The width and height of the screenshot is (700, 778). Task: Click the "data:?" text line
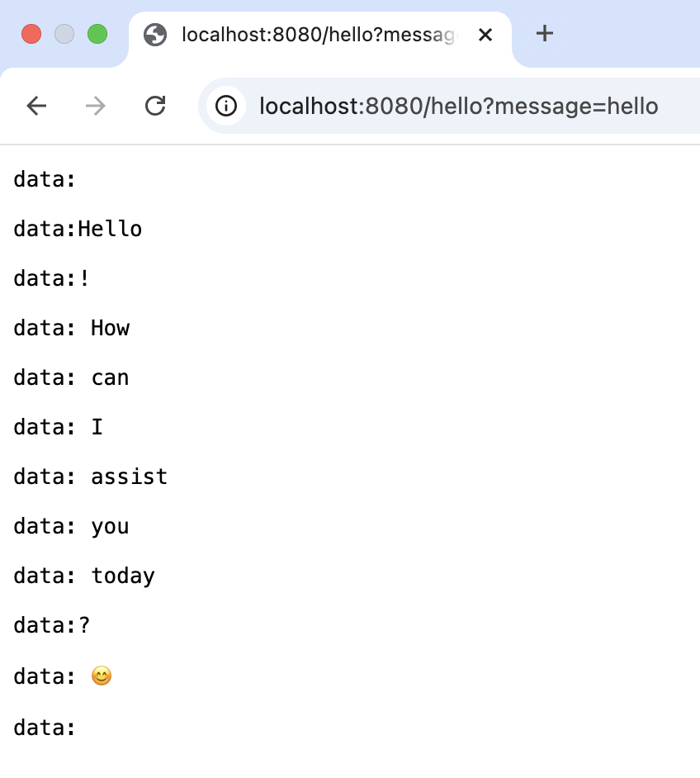click(x=52, y=625)
